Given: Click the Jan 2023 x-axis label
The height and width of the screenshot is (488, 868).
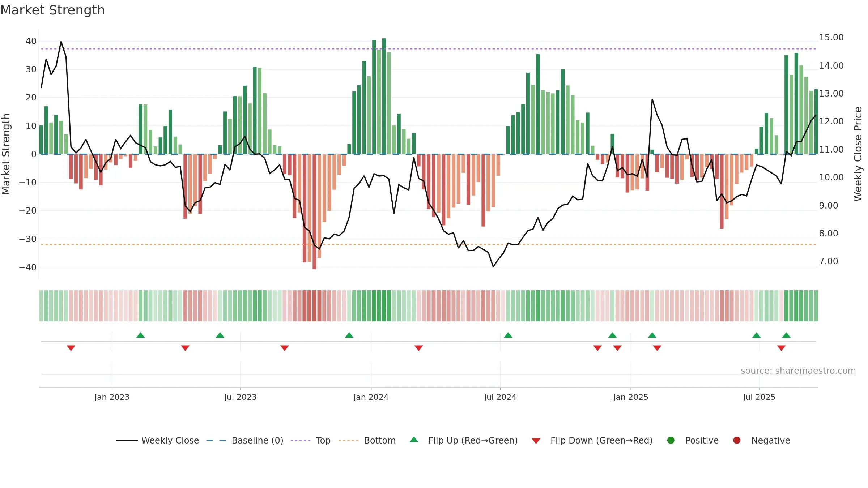Looking at the screenshot, I should point(112,397).
